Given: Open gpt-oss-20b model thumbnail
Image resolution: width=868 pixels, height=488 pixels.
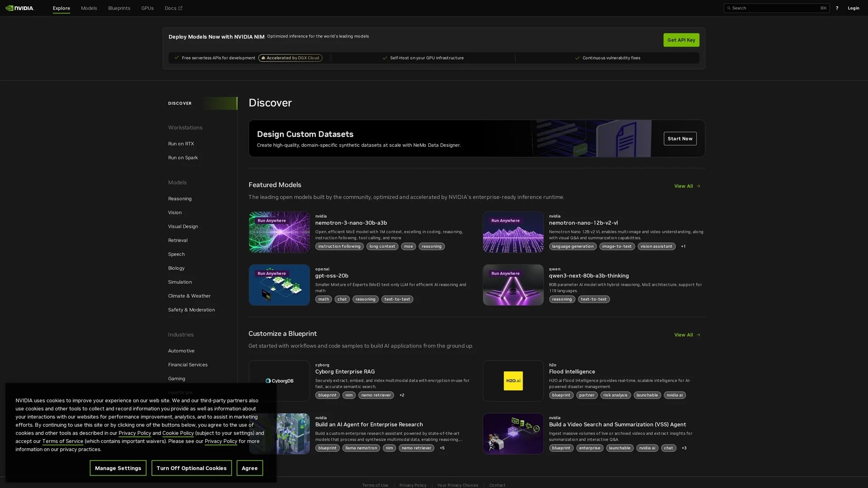Looking at the screenshot, I should 279,285.
